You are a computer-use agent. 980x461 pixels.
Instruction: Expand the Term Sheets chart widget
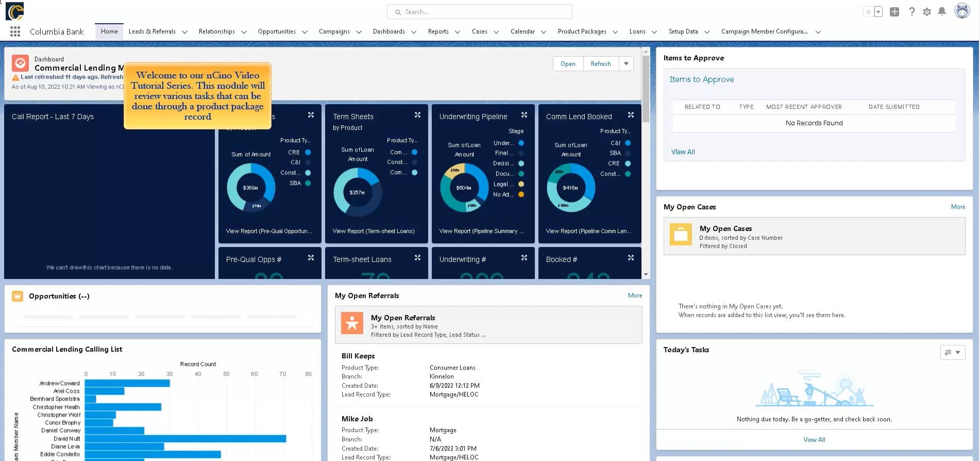417,115
